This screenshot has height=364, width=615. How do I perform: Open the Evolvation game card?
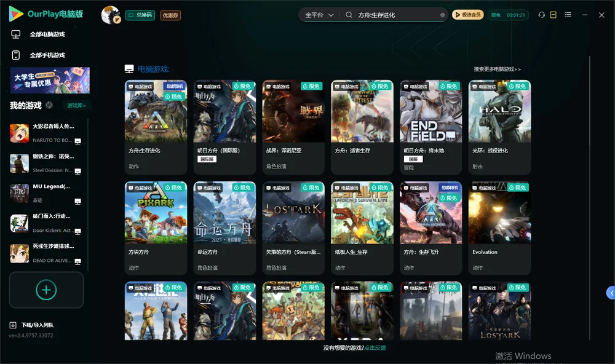[x=499, y=228]
